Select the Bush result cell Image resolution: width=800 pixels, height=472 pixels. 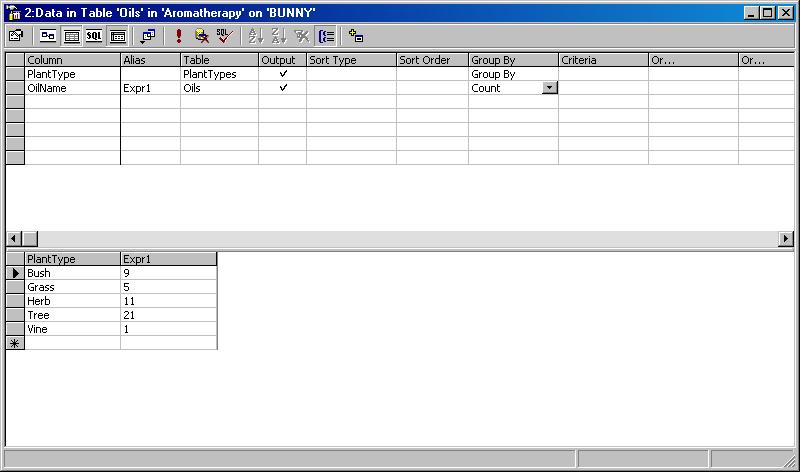pos(72,273)
